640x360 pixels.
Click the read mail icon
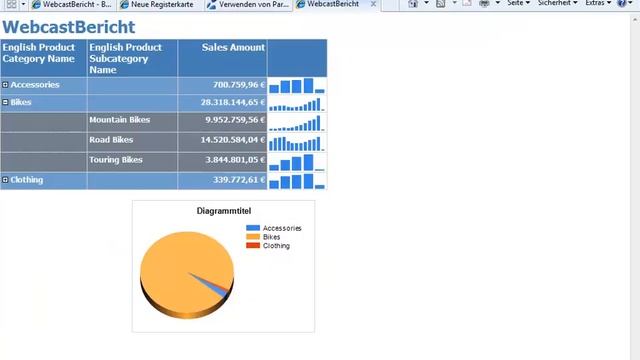pyautogui.click(x=467, y=3)
